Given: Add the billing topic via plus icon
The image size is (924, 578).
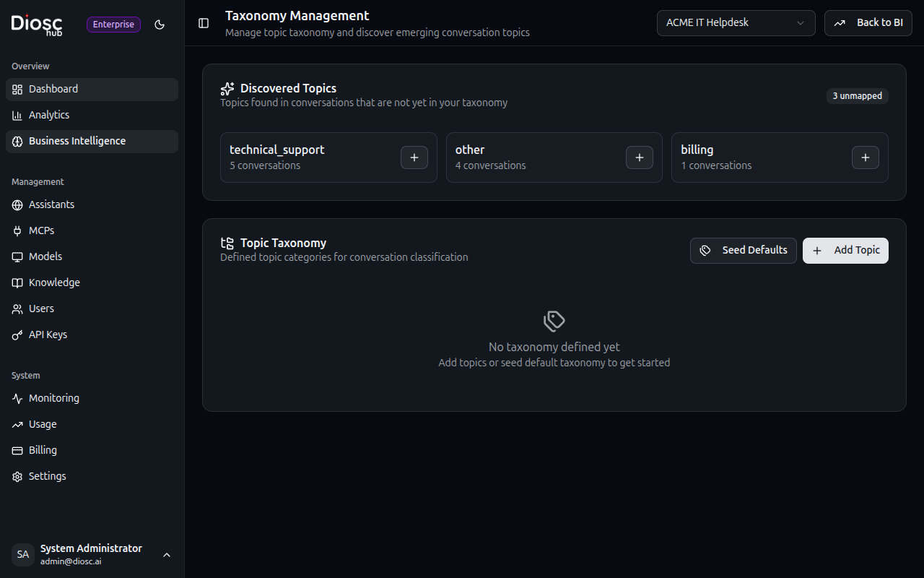Looking at the screenshot, I should (x=865, y=158).
